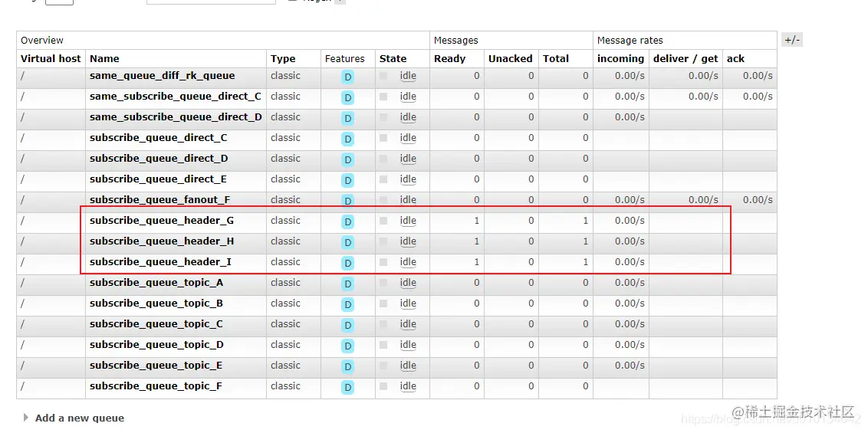Click the D durable badge for subscribe_queue_direct_E

[347, 181]
